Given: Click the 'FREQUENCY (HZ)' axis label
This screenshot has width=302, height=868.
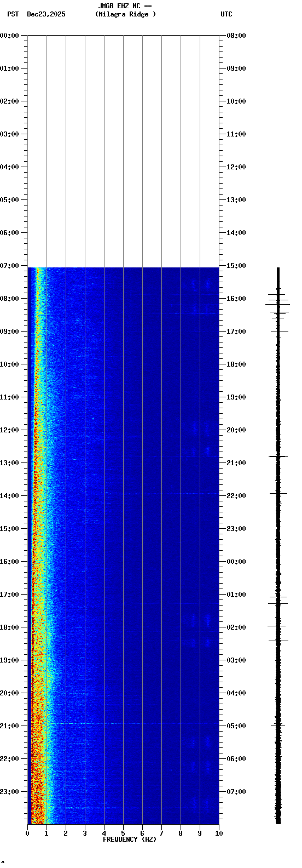Looking at the screenshot, I should click(130, 840).
